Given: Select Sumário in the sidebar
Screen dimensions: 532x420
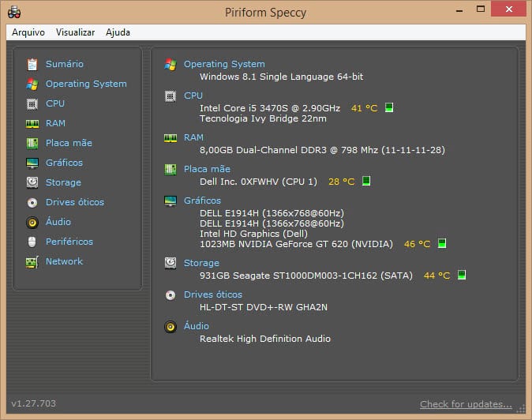Looking at the screenshot, I should (65, 64).
